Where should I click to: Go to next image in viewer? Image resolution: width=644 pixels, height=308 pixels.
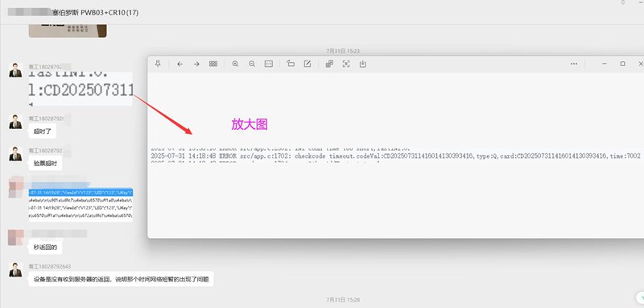[196, 64]
